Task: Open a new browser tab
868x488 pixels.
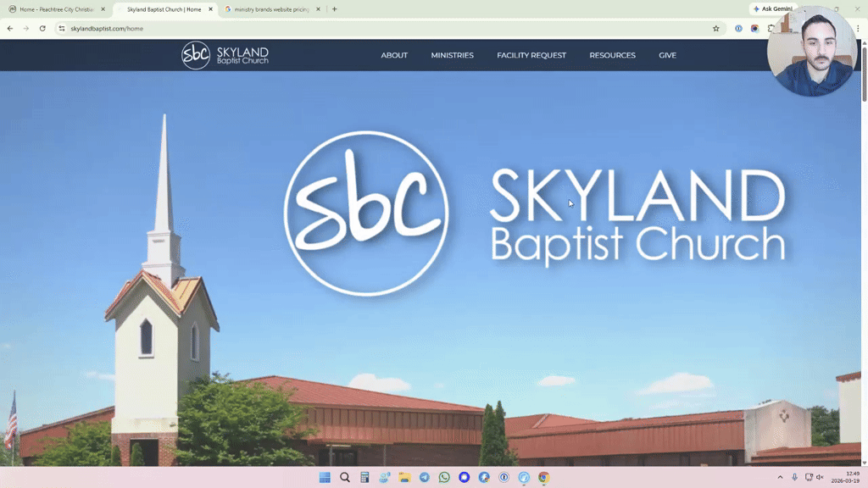Action: point(334,8)
